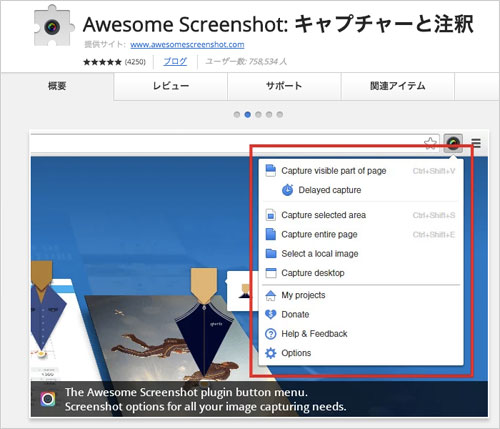500x429 pixels.
Task: Open the browser hamburger menu icon
Action: click(476, 143)
